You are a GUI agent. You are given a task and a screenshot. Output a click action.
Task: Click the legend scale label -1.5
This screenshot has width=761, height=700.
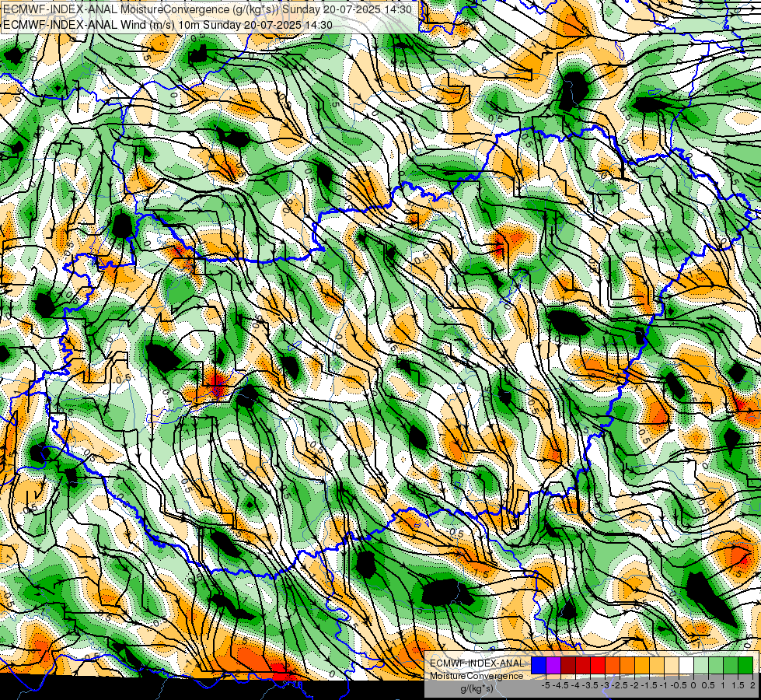click(x=649, y=685)
